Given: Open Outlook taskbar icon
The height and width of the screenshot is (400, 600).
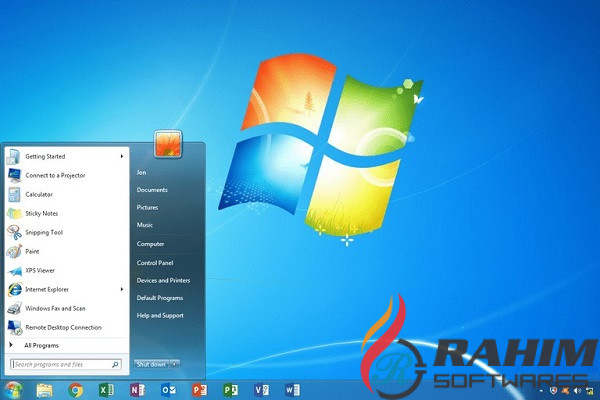Looking at the screenshot, I should (168, 389).
